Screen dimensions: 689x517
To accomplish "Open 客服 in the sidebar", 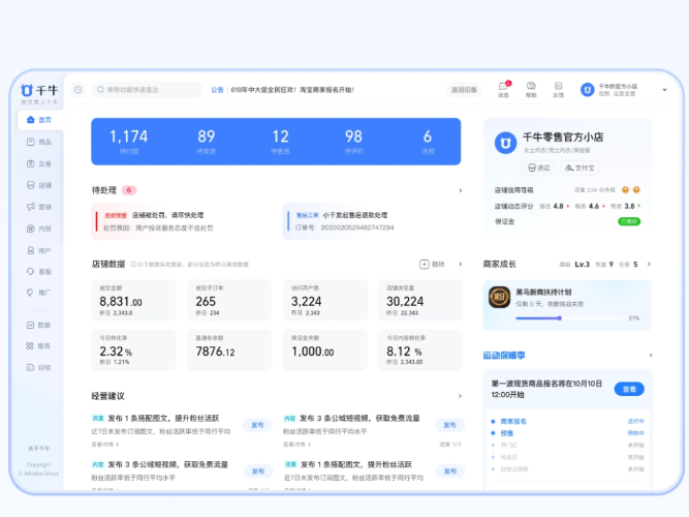I will (x=39, y=271).
